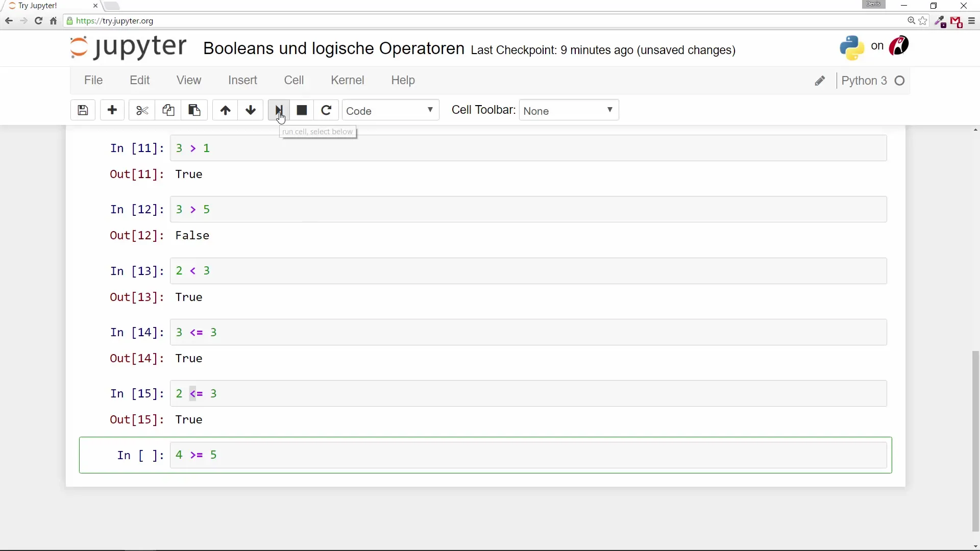
Task: Run the cell and select below
Action: pyautogui.click(x=279, y=110)
